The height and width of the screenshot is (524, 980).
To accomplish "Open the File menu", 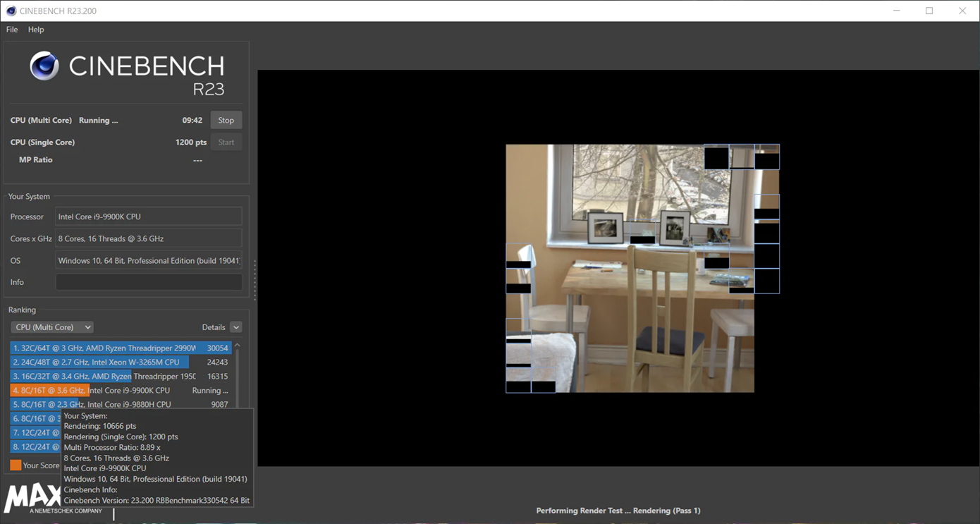I will 12,30.
